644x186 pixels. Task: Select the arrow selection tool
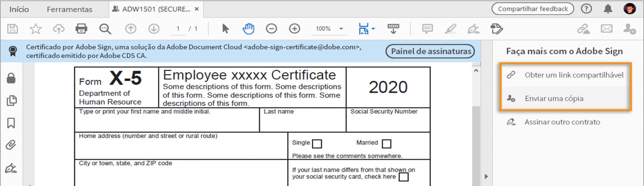tap(225, 29)
